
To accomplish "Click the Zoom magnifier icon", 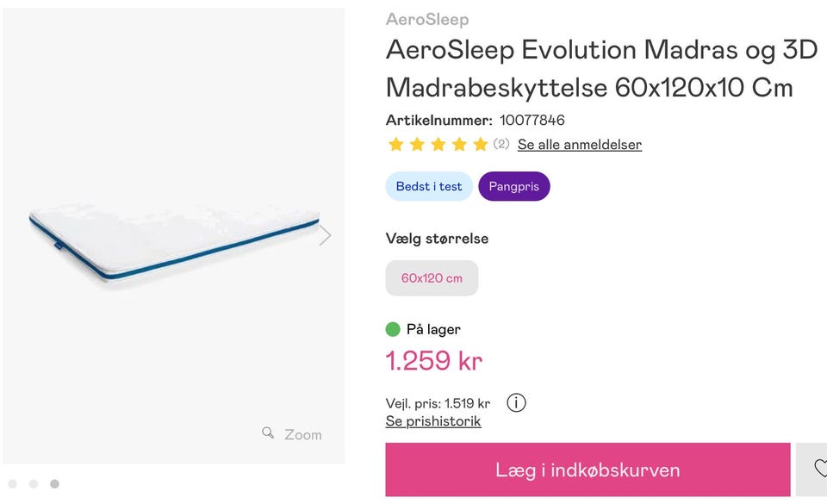I will tap(268, 432).
